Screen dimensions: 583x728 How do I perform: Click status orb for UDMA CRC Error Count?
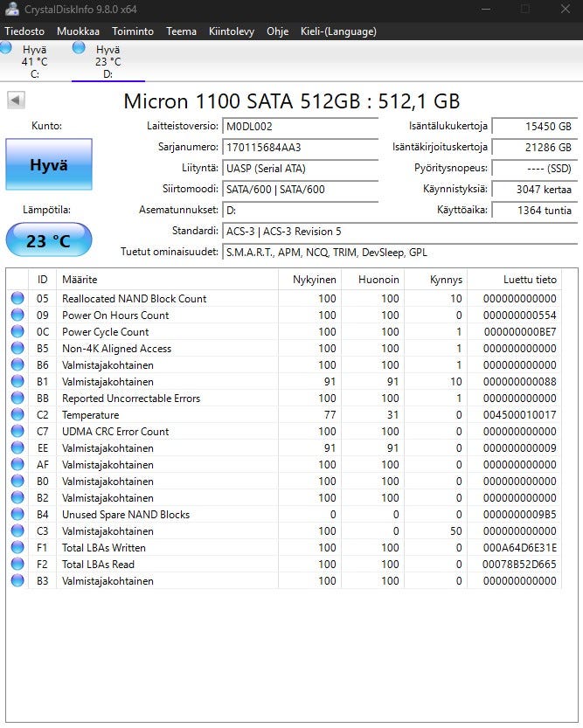pos(17,432)
